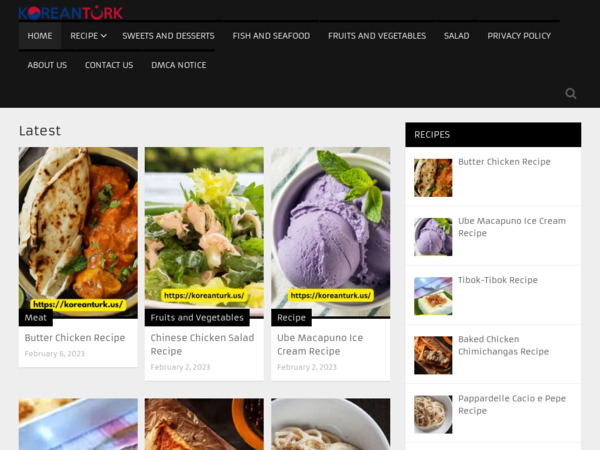This screenshot has height=450, width=600.
Task: Open the Contact Us page
Action: pos(109,65)
